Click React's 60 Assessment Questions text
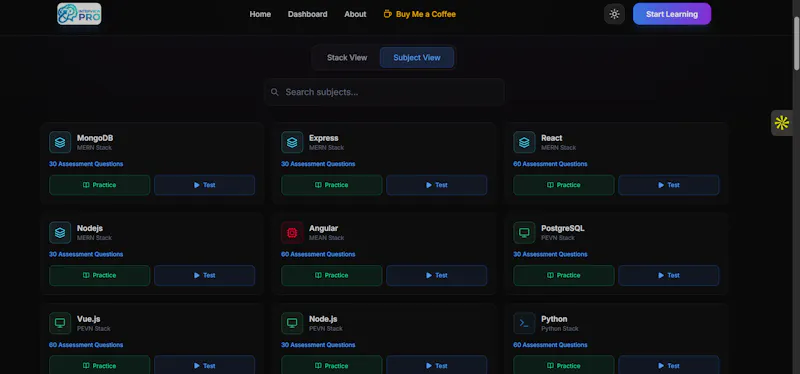800x374 pixels. 550,164
